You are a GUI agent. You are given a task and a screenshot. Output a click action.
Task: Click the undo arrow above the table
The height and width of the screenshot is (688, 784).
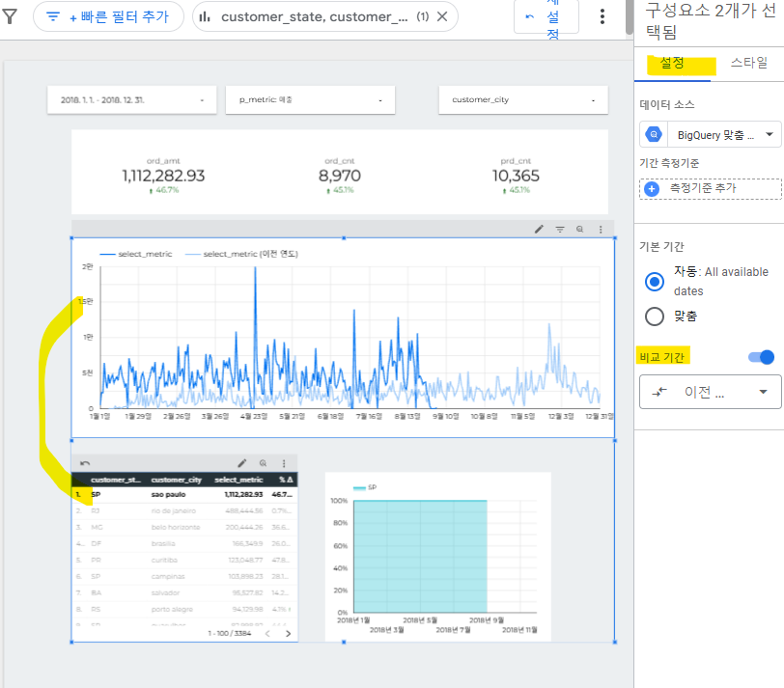click(x=85, y=463)
